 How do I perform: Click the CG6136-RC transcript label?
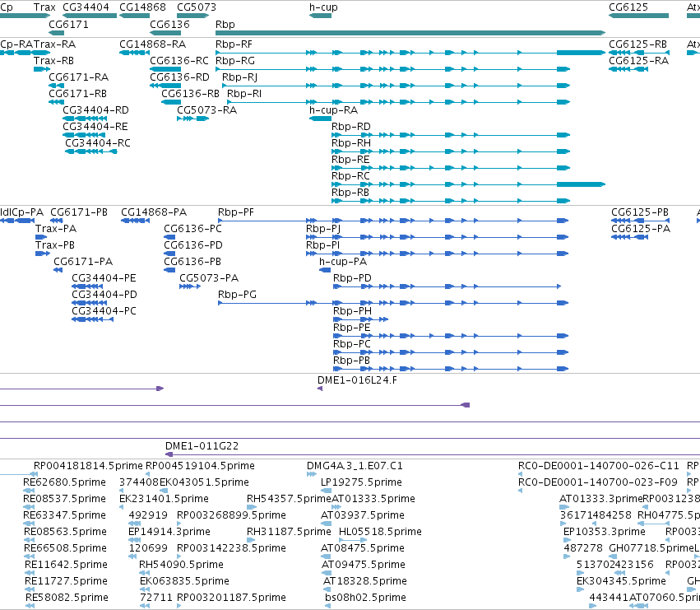pos(179,61)
